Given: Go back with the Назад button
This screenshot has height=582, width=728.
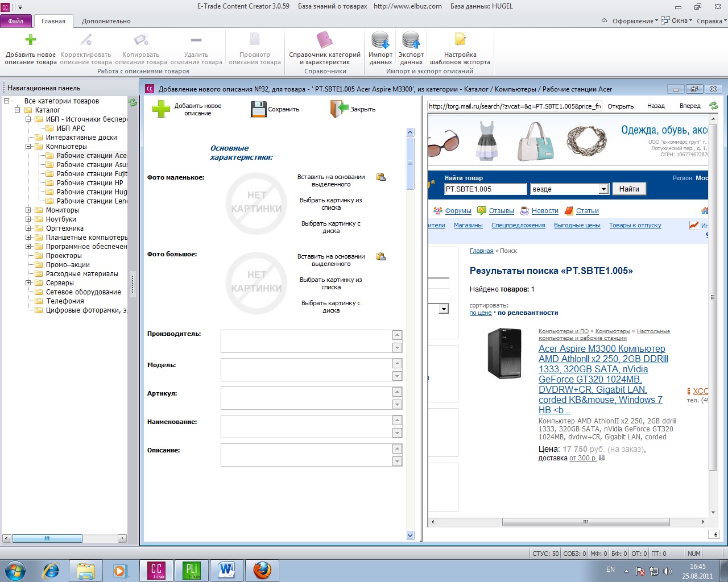Looking at the screenshot, I should point(656,106).
